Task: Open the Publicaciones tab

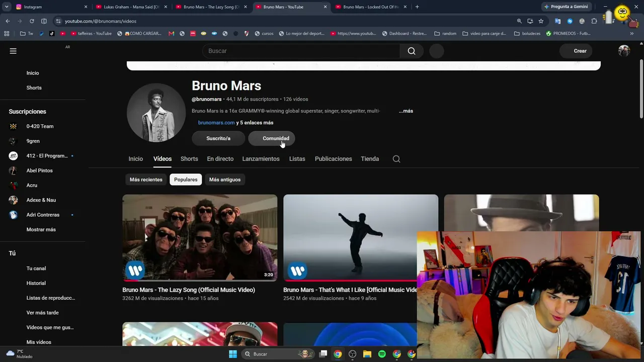Action: tap(334, 159)
